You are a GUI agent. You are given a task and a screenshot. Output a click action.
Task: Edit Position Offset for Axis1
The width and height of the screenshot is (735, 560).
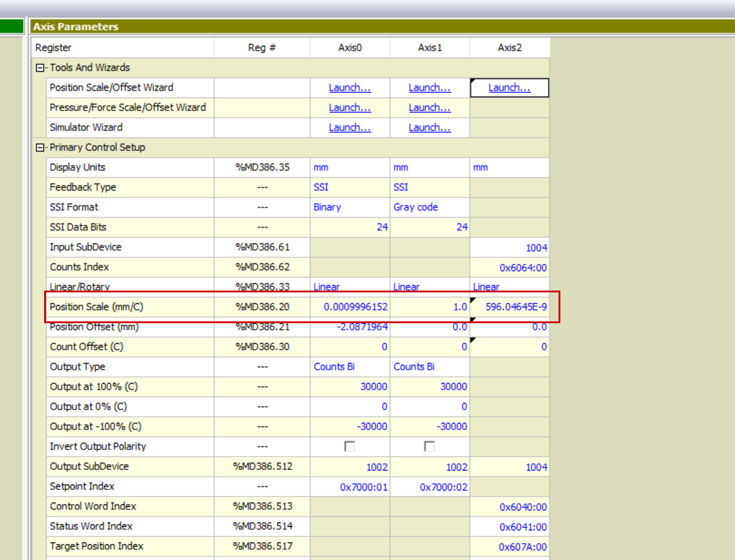click(430, 327)
